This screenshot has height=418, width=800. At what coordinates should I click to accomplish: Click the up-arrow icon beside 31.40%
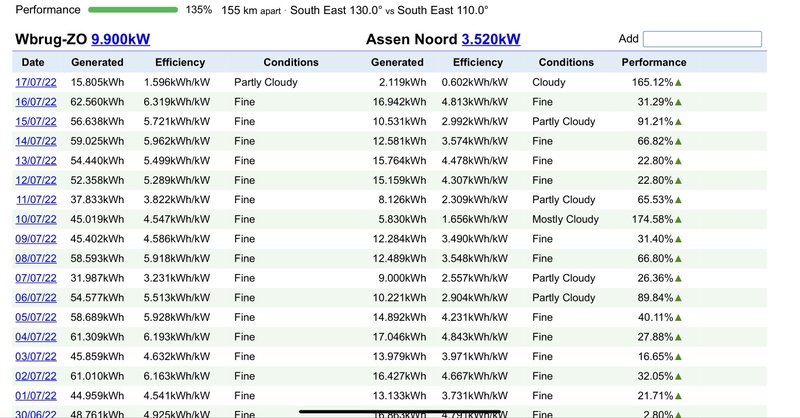click(678, 239)
